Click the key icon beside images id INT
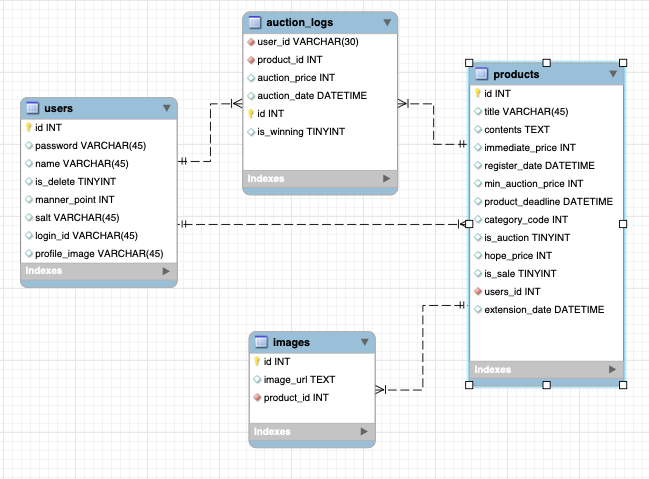The height and width of the screenshot is (479, 649). [257, 361]
